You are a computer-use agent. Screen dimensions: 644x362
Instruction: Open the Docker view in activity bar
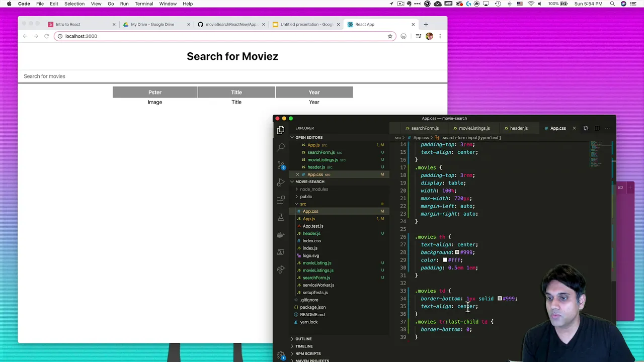coord(281,235)
